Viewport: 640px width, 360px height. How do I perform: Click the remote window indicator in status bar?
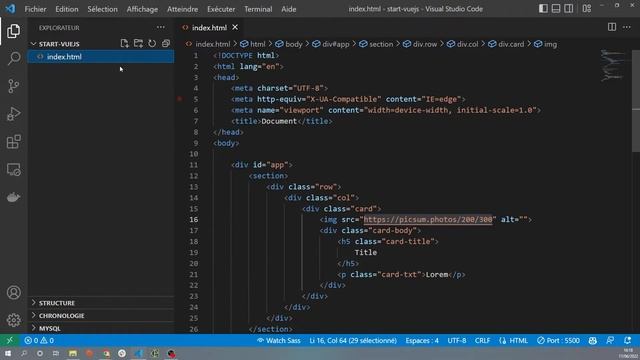(9, 340)
